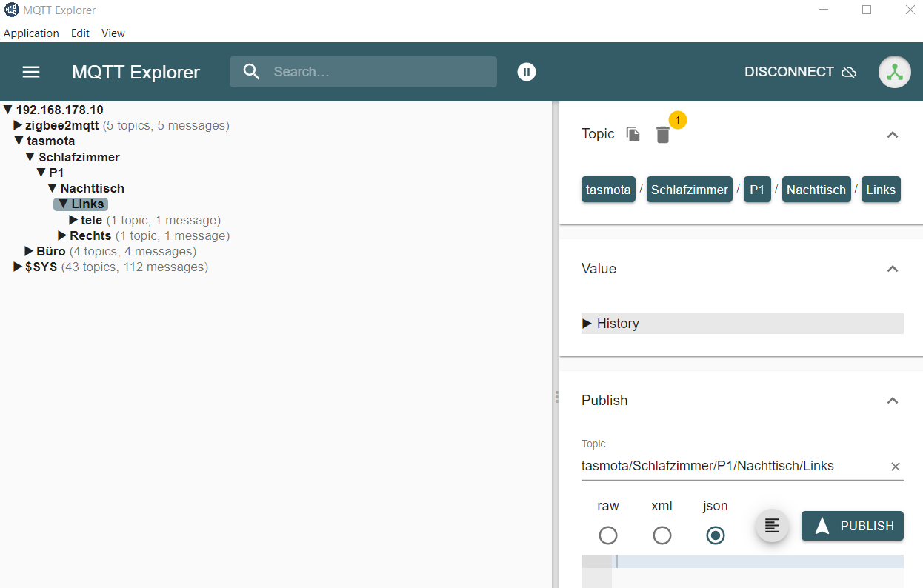Open the Edit menu

(x=80, y=33)
